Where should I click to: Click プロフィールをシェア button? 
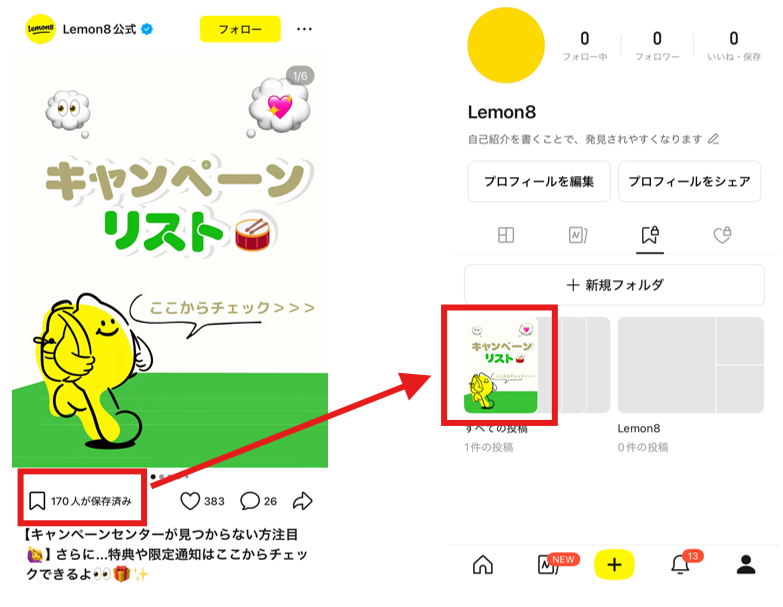coord(690,181)
